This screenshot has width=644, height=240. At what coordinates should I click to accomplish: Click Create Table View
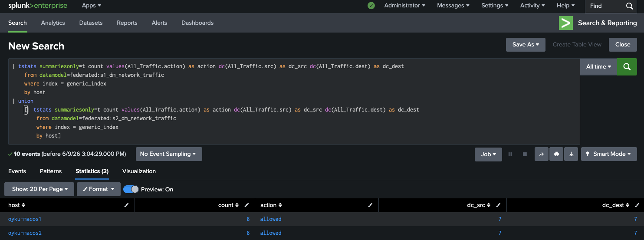tap(577, 45)
